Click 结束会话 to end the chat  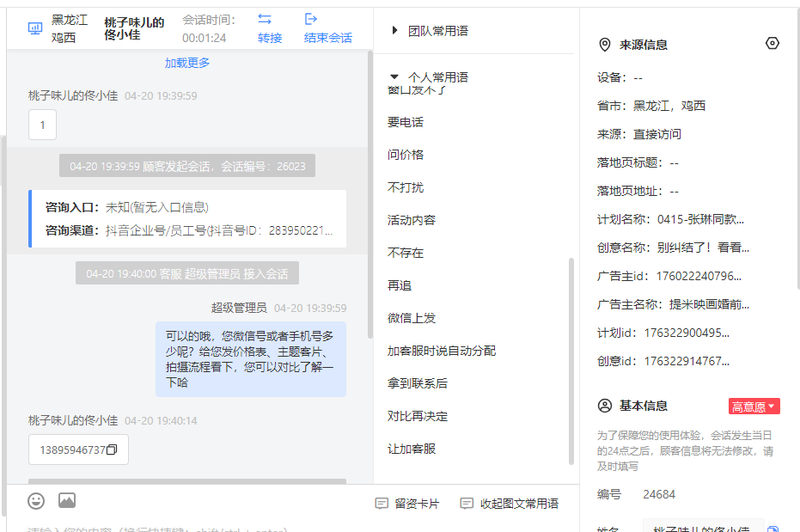(x=328, y=38)
